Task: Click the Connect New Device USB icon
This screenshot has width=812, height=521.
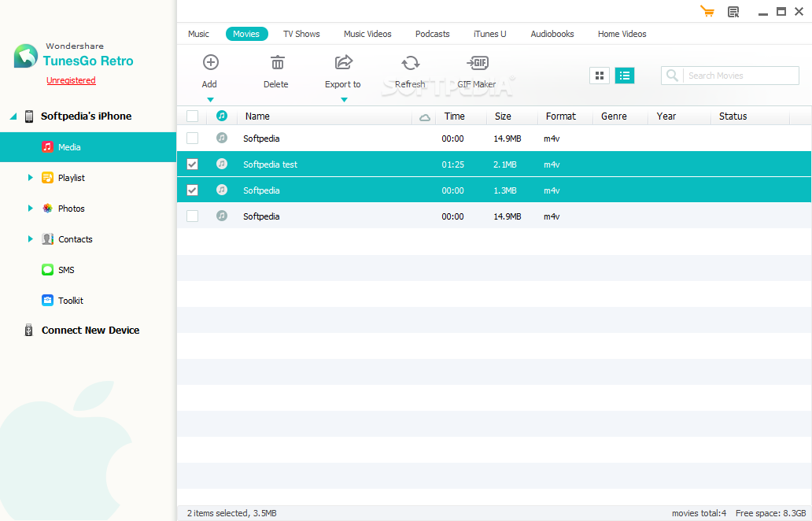Action: click(29, 330)
